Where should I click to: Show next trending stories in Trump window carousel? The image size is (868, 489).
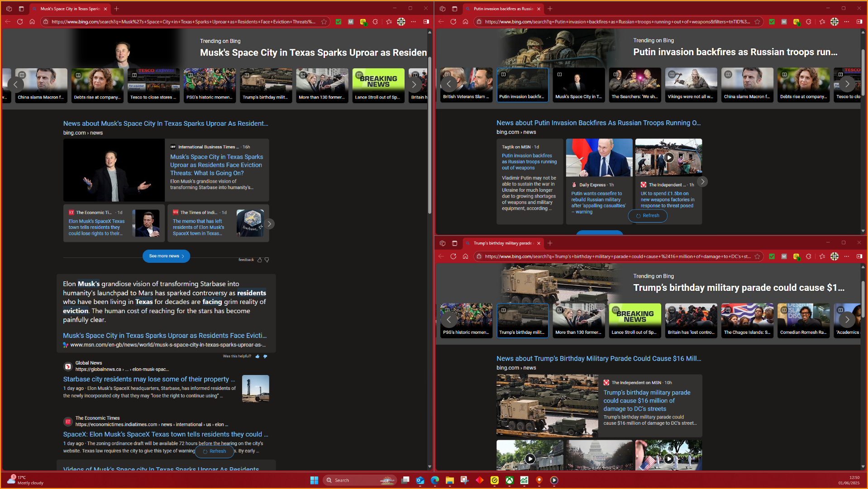(x=847, y=320)
